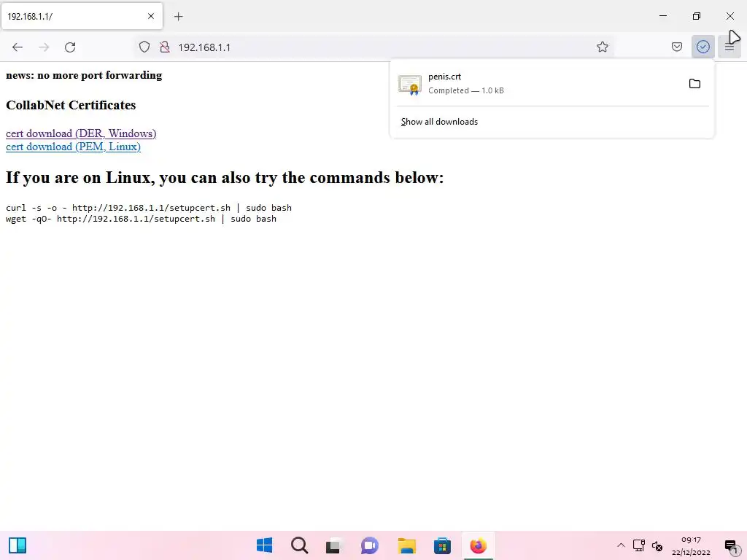Select the 192.168.1.1/ tab
This screenshot has height=560, width=747.
coord(82,16)
